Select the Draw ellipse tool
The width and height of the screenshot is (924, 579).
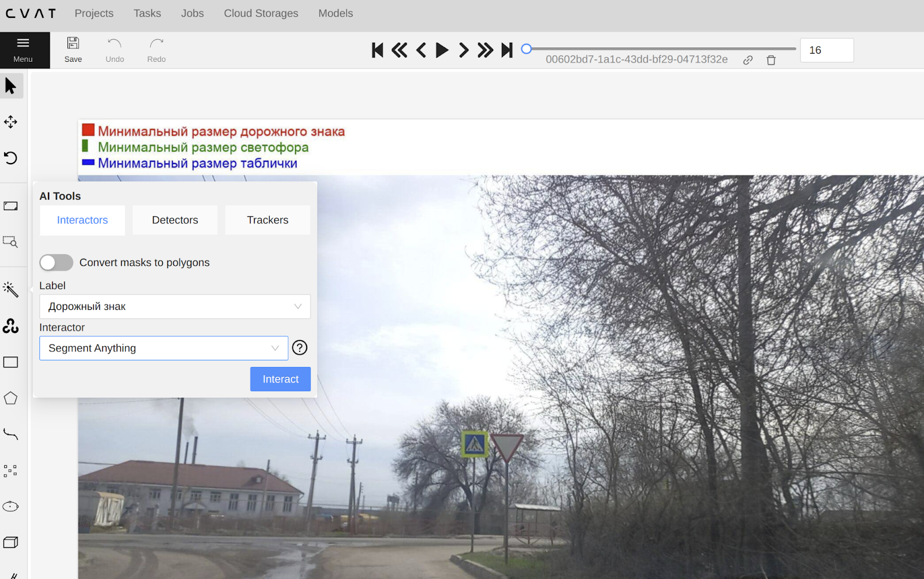(x=11, y=507)
